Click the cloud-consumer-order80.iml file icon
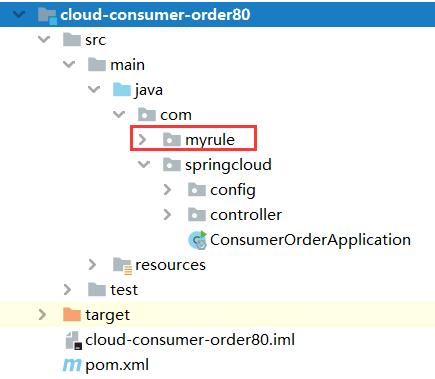Image resolution: width=435 pixels, height=379 pixels. (x=73, y=340)
